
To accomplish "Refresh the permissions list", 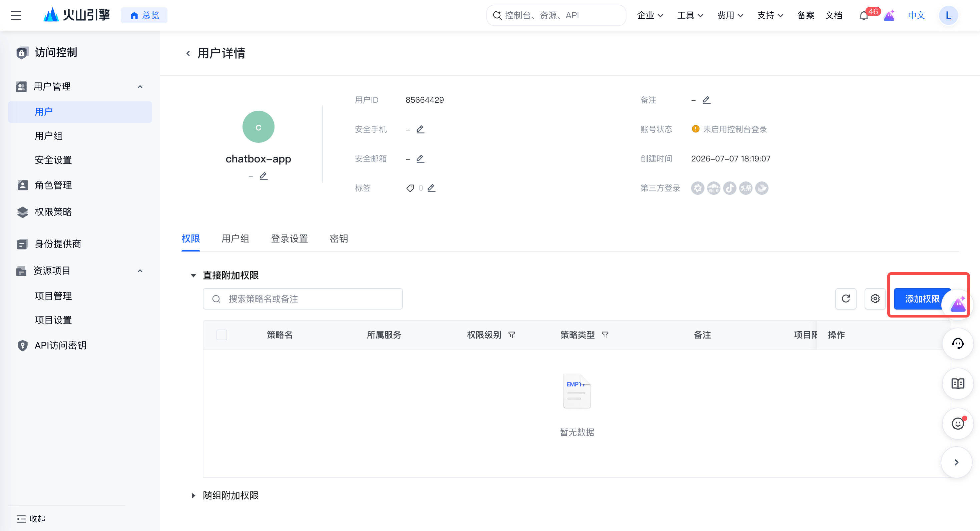I will tap(846, 299).
